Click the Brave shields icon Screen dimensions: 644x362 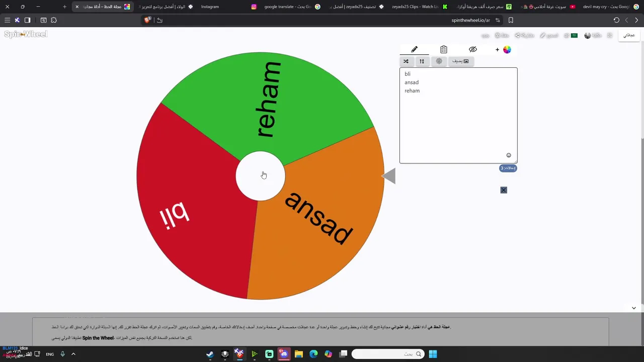[147, 20]
